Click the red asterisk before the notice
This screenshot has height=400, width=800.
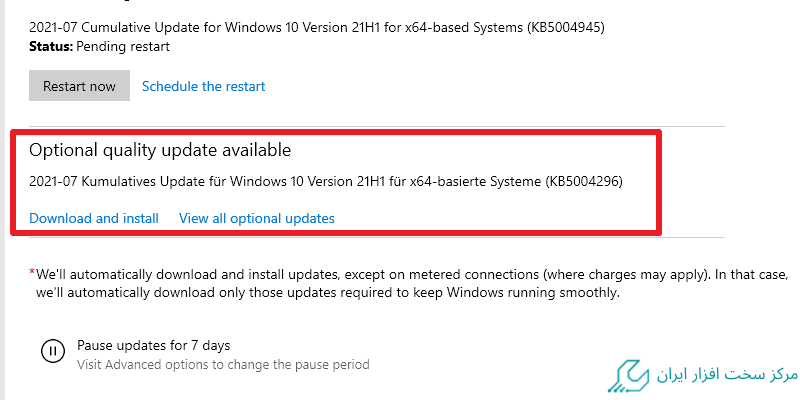click(x=32, y=271)
